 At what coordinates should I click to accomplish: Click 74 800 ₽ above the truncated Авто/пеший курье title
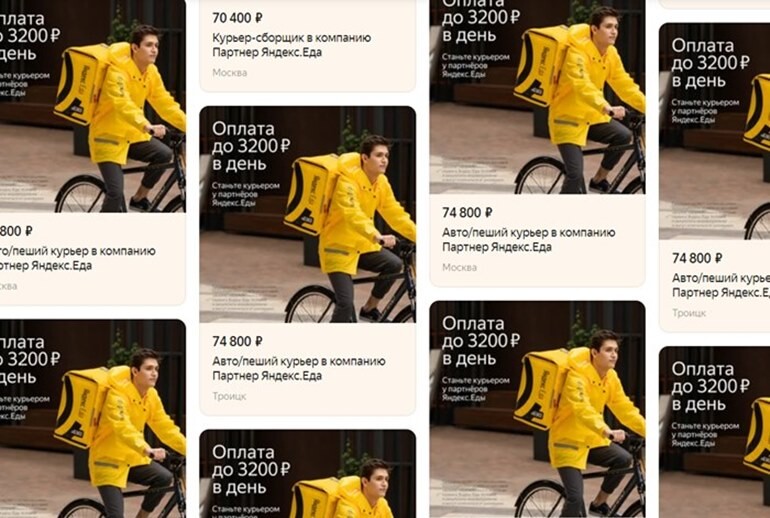[x=697, y=258]
